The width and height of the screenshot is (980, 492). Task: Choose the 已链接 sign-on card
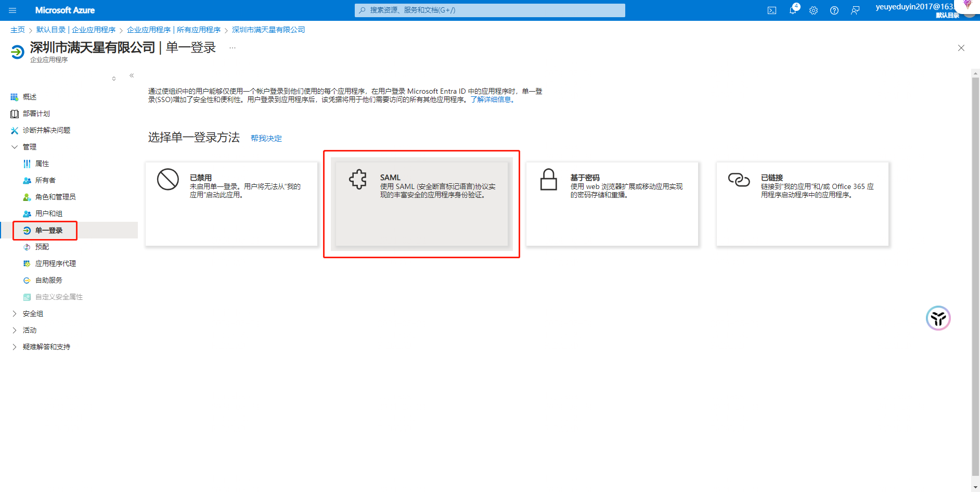(x=803, y=204)
